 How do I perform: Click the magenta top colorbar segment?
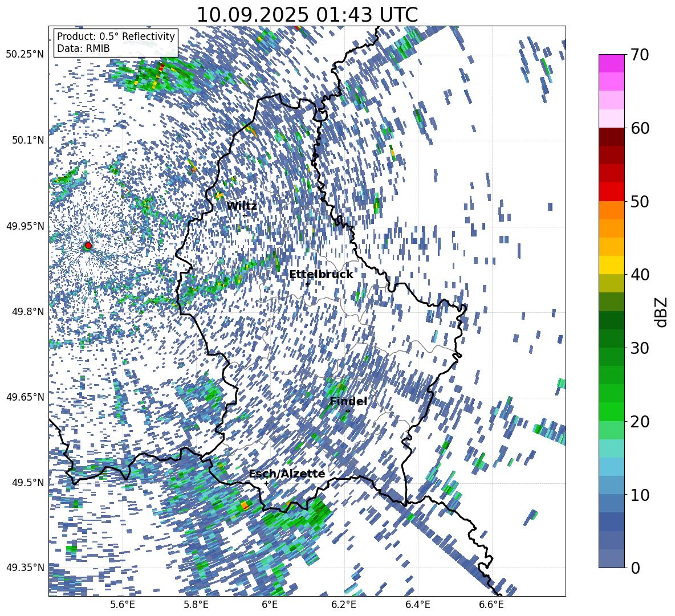611,63
